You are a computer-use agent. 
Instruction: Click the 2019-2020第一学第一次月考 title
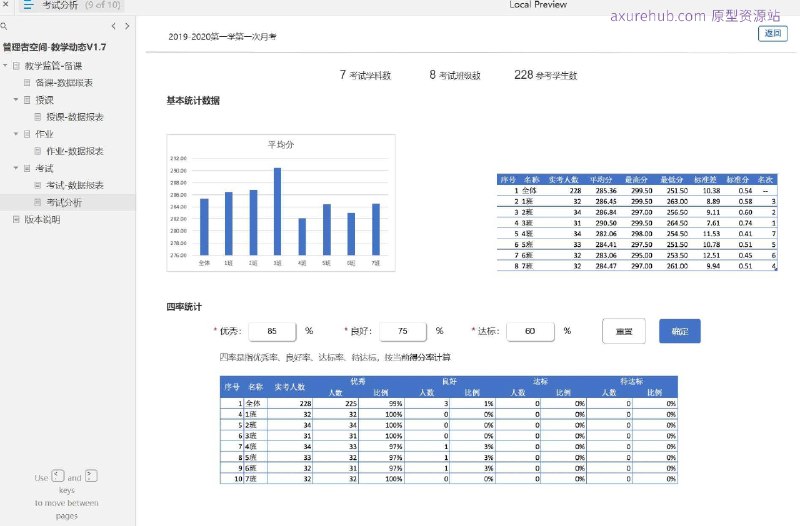pos(222,37)
